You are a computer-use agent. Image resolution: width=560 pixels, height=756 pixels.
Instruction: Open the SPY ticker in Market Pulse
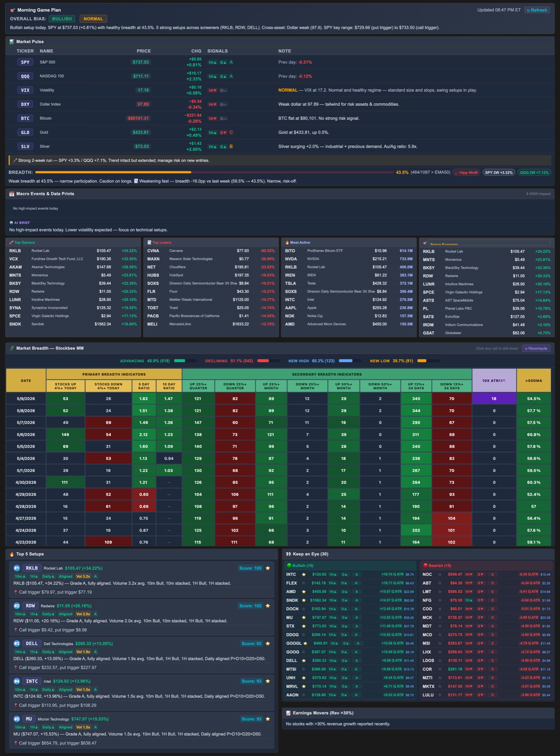click(x=25, y=62)
